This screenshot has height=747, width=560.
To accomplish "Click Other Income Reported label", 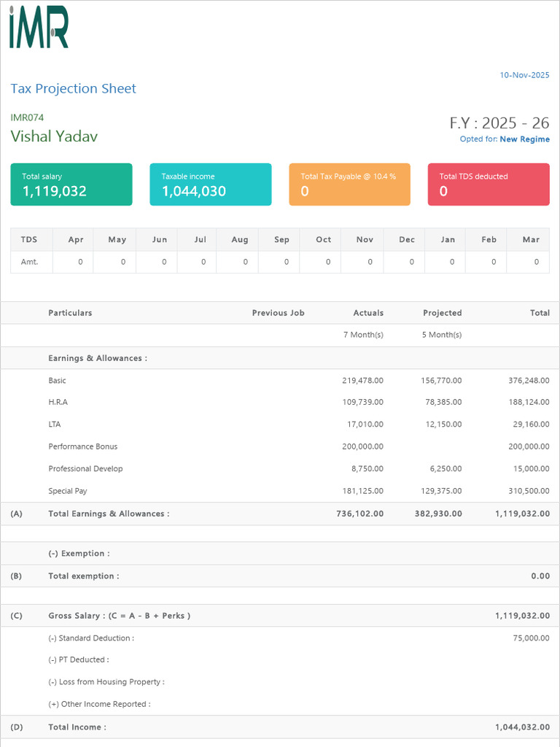I will click(99, 704).
